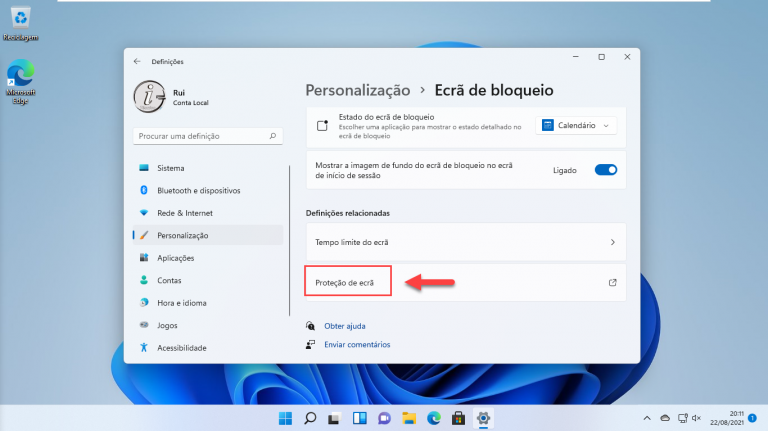Launch Microsoft Edge from the taskbar
The image size is (768, 431).
coord(433,418)
